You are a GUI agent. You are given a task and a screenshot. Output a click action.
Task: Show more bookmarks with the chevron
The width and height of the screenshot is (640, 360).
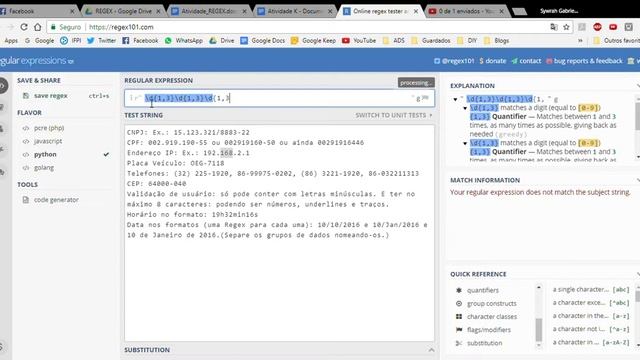[580, 40]
